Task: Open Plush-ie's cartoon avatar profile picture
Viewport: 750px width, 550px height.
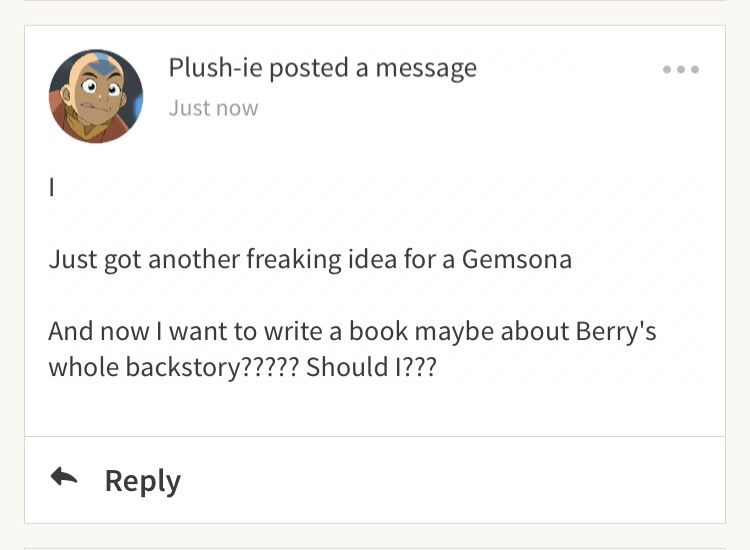Action: 96,96
